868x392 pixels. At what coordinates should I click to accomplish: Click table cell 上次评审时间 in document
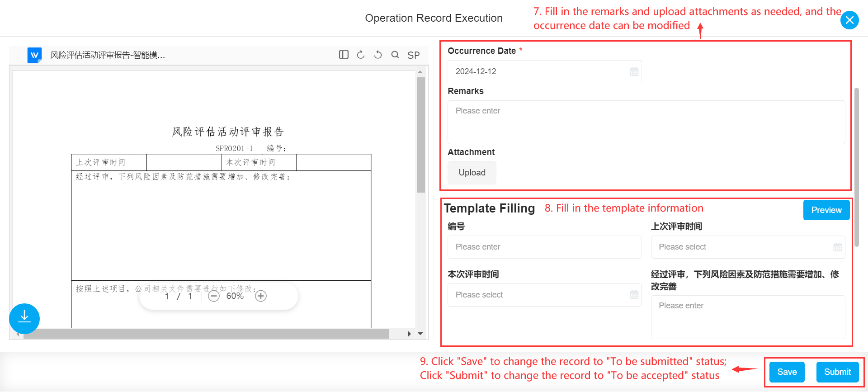pyautogui.click(x=108, y=162)
